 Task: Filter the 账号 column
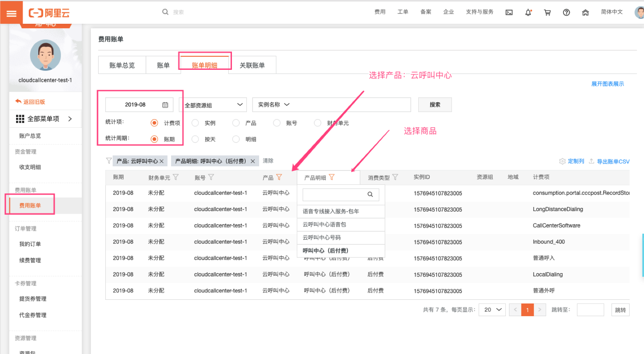[x=211, y=177]
